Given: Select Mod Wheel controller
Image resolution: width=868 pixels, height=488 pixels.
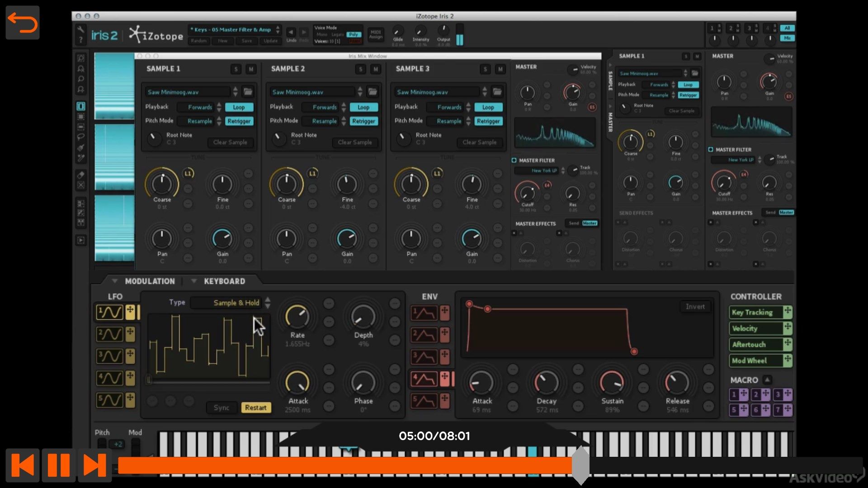Looking at the screenshot, I should tap(755, 361).
